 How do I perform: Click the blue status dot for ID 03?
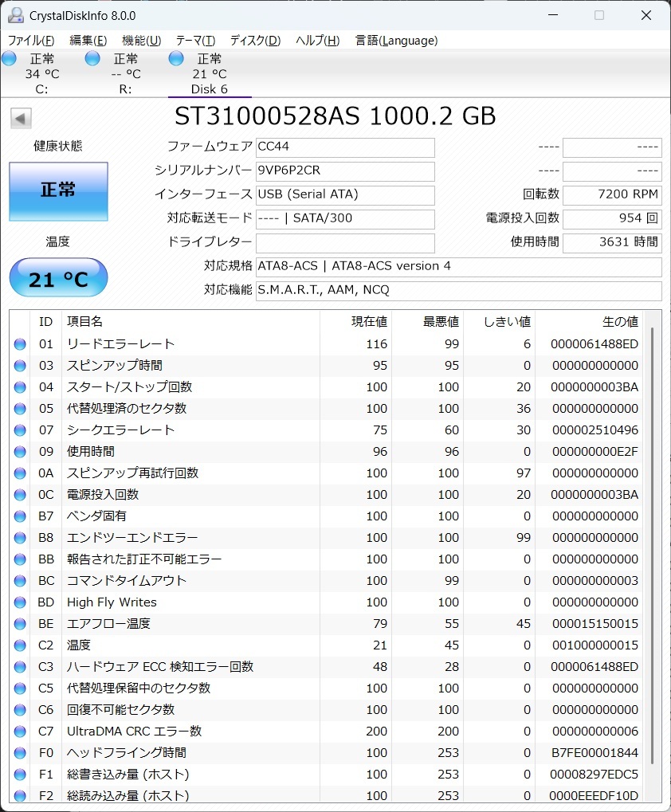coord(20,366)
